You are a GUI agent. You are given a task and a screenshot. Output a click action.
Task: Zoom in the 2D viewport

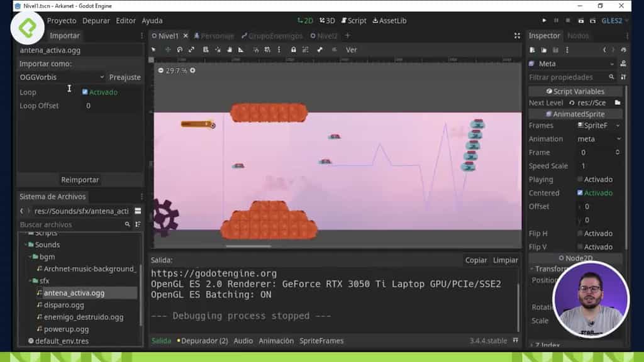pyautogui.click(x=192, y=70)
